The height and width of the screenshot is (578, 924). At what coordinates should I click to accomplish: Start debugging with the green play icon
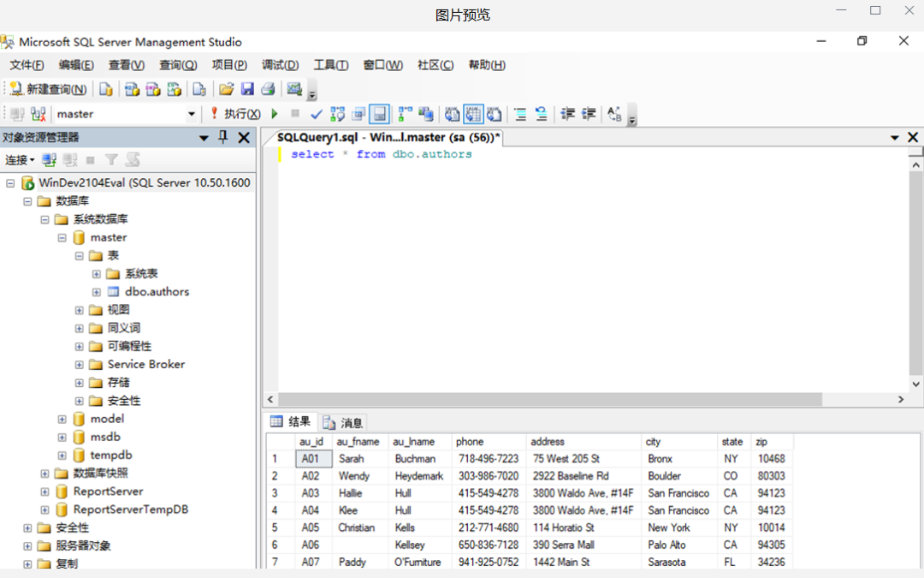pyautogui.click(x=275, y=113)
